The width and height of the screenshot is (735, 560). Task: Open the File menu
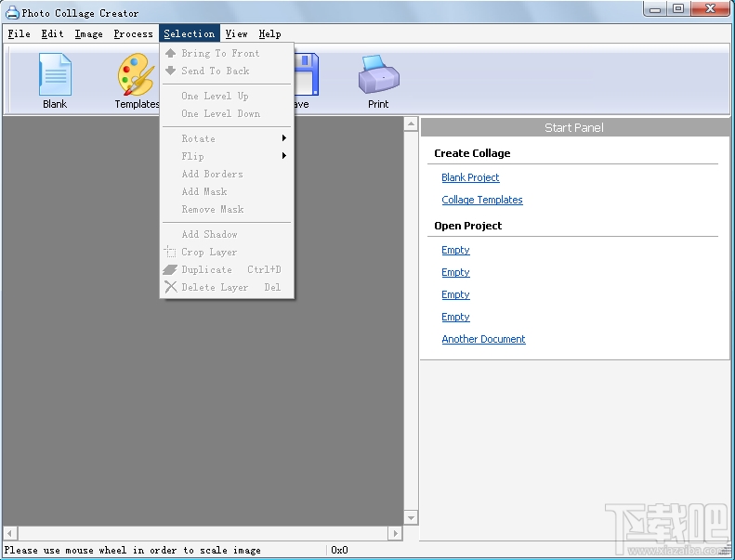click(x=20, y=33)
